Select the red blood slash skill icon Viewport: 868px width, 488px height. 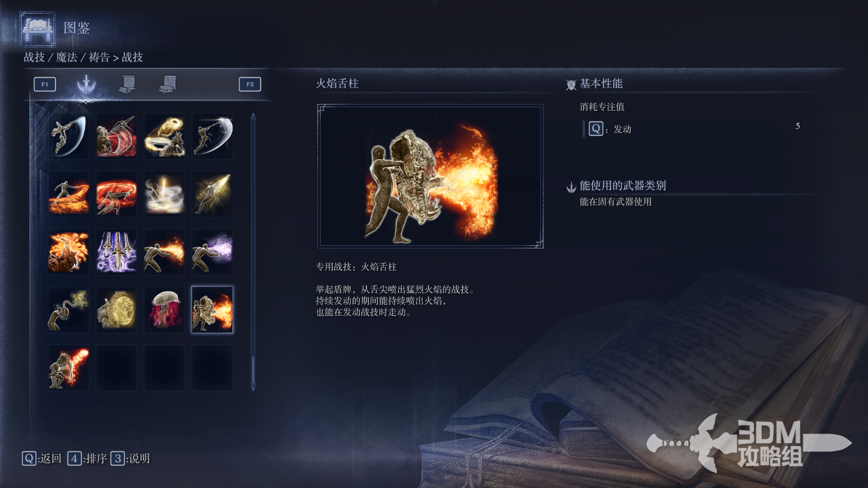[x=117, y=136]
